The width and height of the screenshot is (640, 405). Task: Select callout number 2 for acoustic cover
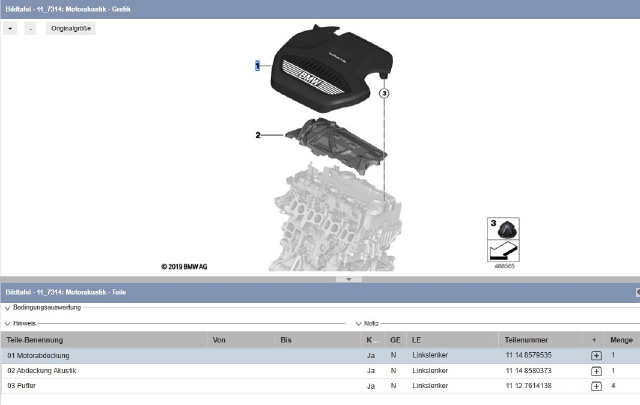coord(258,135)
